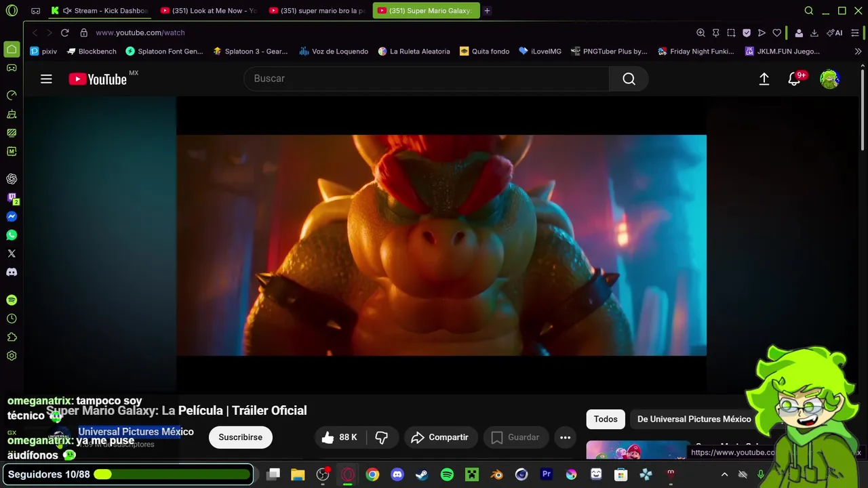This screenshot has height=488, width=868.
Task: Open the browser profile account icon
Action: (799, 33)
